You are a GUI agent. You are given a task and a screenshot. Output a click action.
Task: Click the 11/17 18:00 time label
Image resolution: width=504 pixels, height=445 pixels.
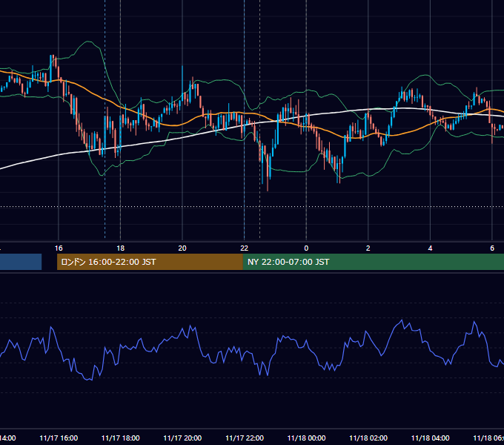[x=121, y=438]
